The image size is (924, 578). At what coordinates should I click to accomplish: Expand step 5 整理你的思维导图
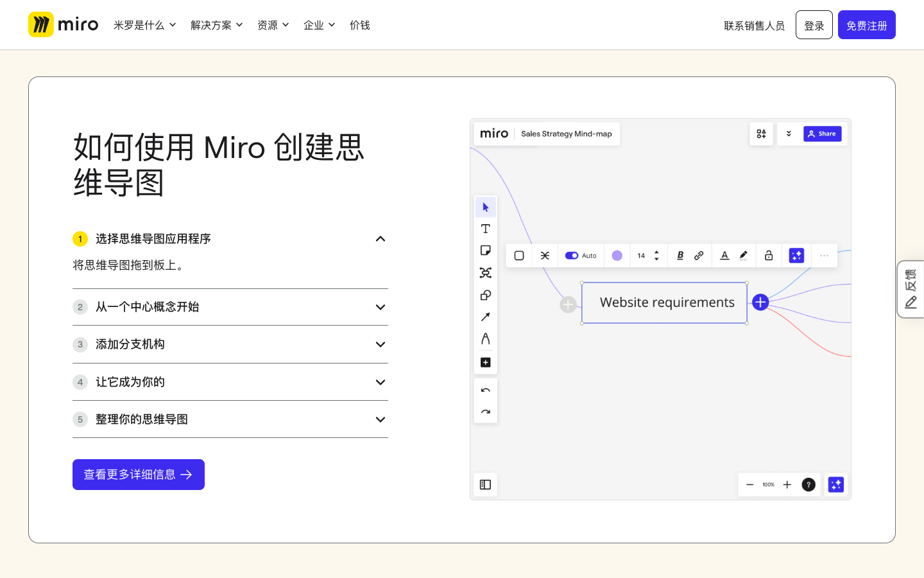(381, 419)
